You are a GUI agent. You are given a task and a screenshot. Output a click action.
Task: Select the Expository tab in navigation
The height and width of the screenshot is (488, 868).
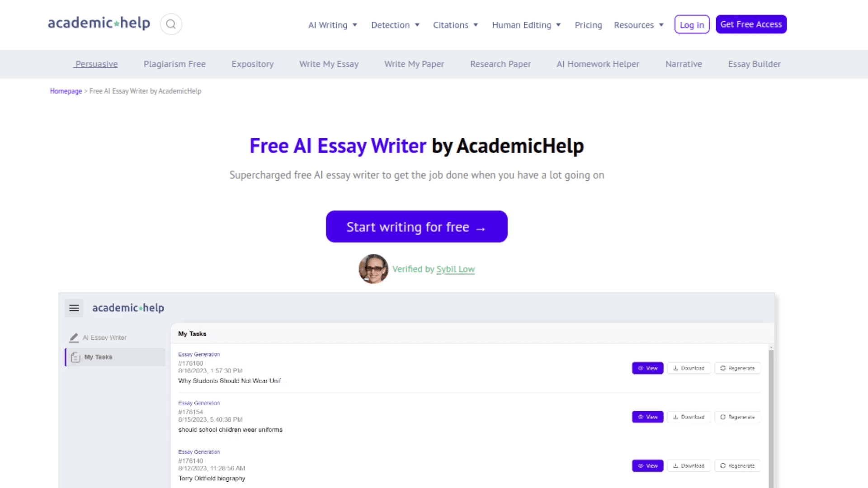click(253, 64)
